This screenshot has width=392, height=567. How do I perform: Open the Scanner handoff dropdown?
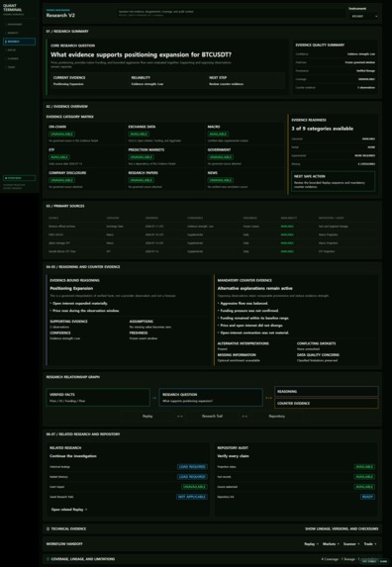(x=351, y=544)
